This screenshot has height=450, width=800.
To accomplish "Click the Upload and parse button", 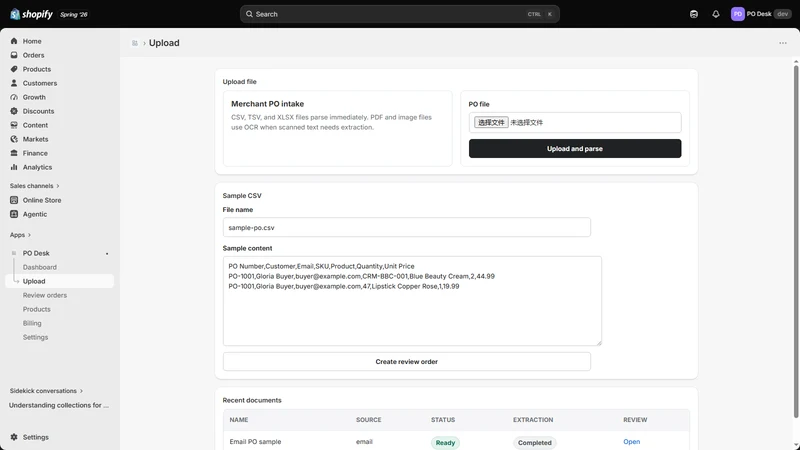I will (x=575, y=148).
